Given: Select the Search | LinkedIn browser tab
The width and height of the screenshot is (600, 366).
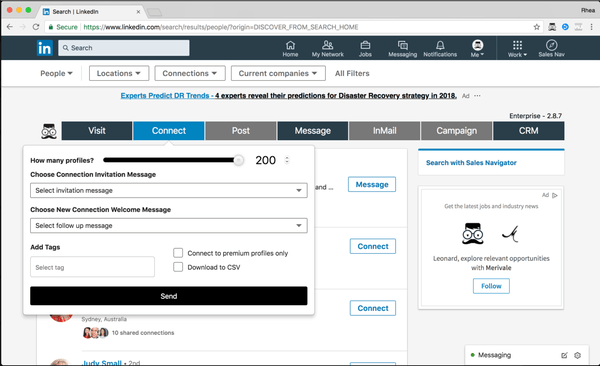Looking at the screenshot, I should [x=91, y=11].
